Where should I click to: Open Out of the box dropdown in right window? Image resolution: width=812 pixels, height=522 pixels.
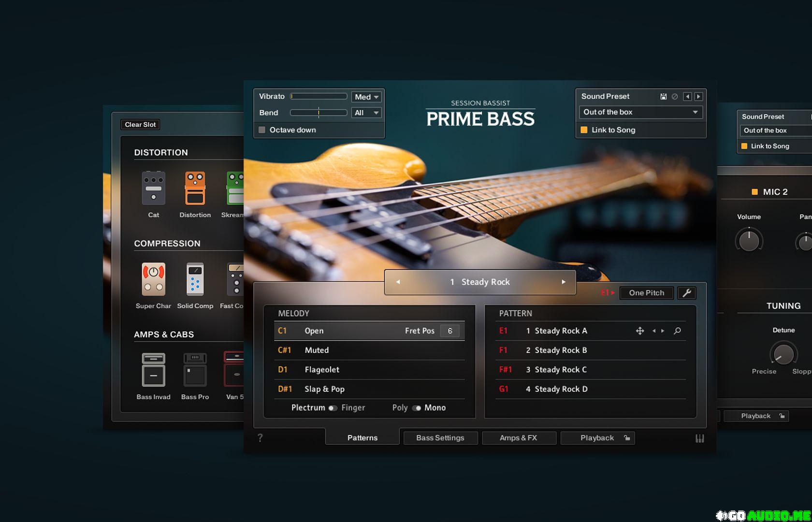pyautogui.click(x=776, y=130)
